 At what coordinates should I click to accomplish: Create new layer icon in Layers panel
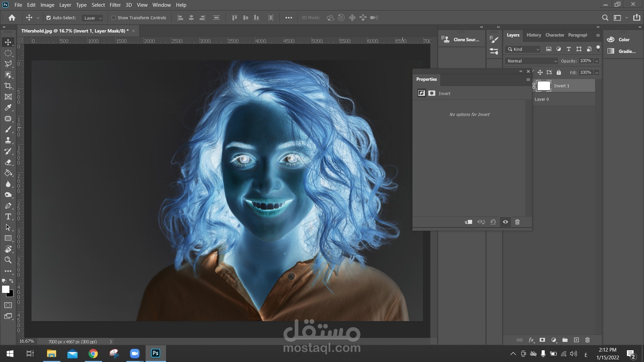tap(576, 340)
